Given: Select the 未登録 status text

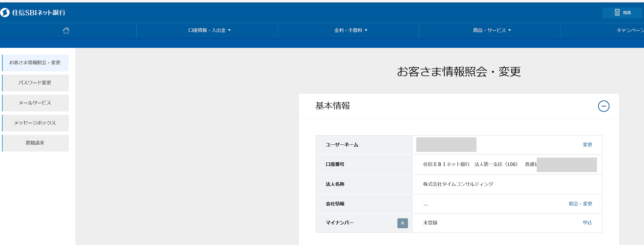Looking at the screenshot, I should tap(430, 223).
